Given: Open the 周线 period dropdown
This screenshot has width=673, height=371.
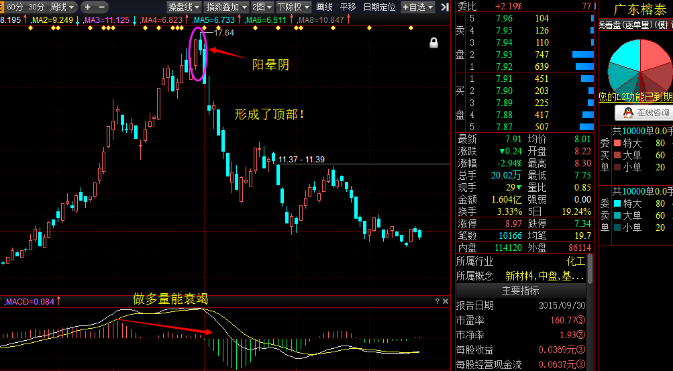Looking at the screenshot, I should 63,6.
